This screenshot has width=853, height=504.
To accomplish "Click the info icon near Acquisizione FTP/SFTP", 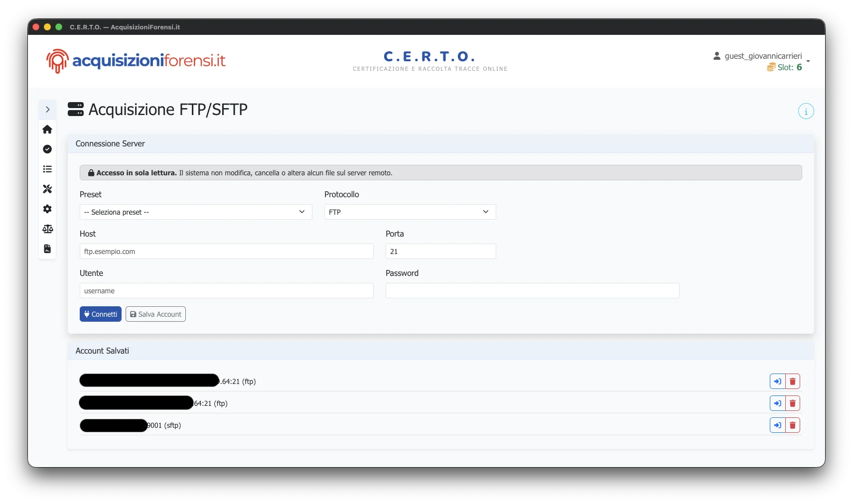I will coord(806,111).
